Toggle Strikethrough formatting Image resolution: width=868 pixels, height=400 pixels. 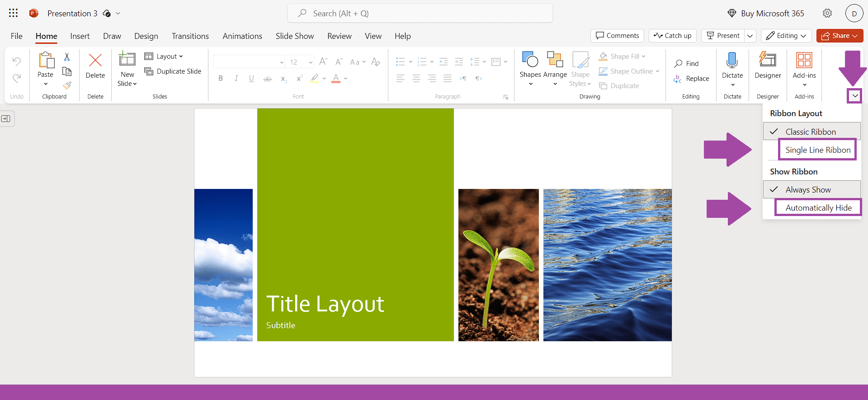[x=268, y=79]
